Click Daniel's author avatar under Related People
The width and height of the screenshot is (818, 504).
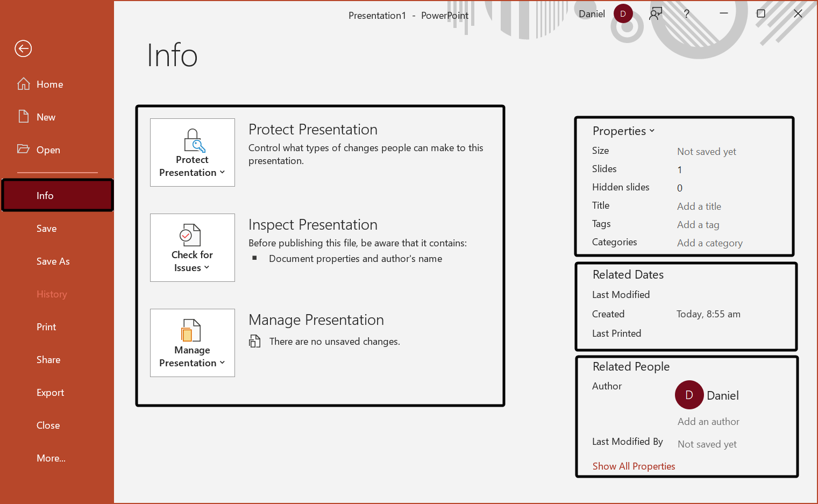tap(689, 395)
